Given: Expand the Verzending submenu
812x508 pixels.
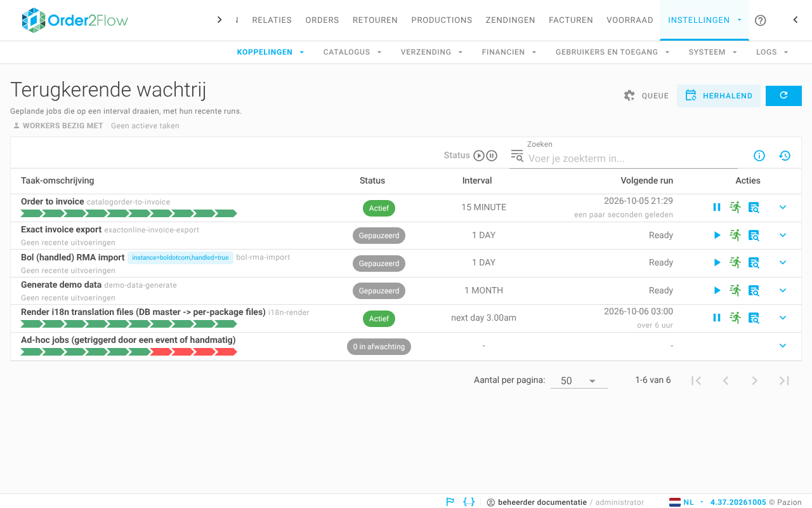Looking at the screenshot, I should [432, 52].
